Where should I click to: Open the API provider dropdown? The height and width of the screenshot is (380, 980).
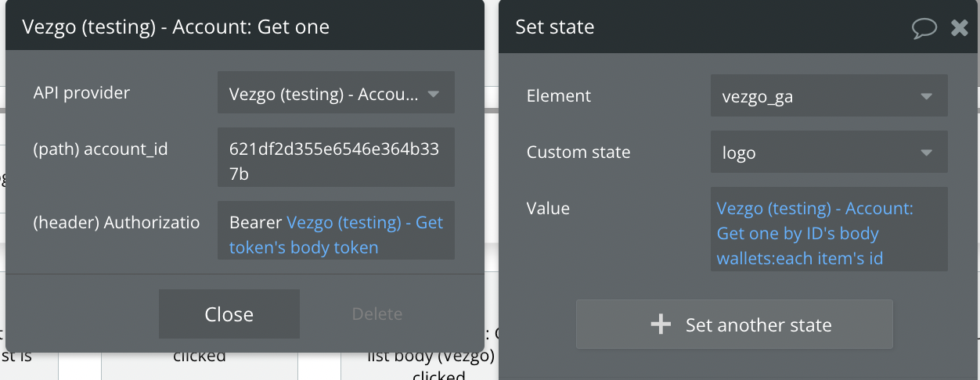[x=335, y=95]
